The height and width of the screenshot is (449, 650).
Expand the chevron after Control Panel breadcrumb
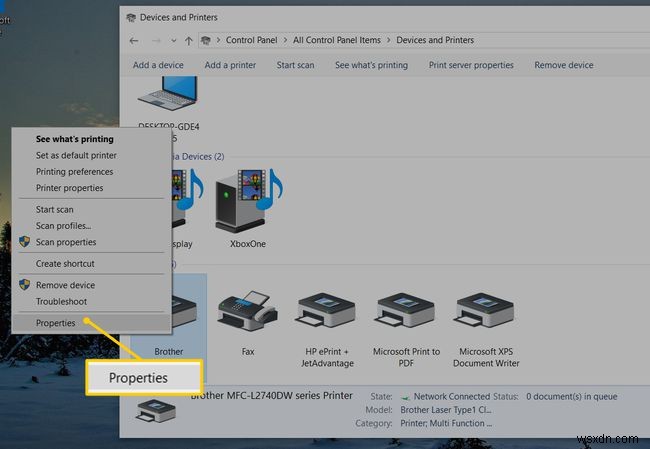[x=285, y=40]
